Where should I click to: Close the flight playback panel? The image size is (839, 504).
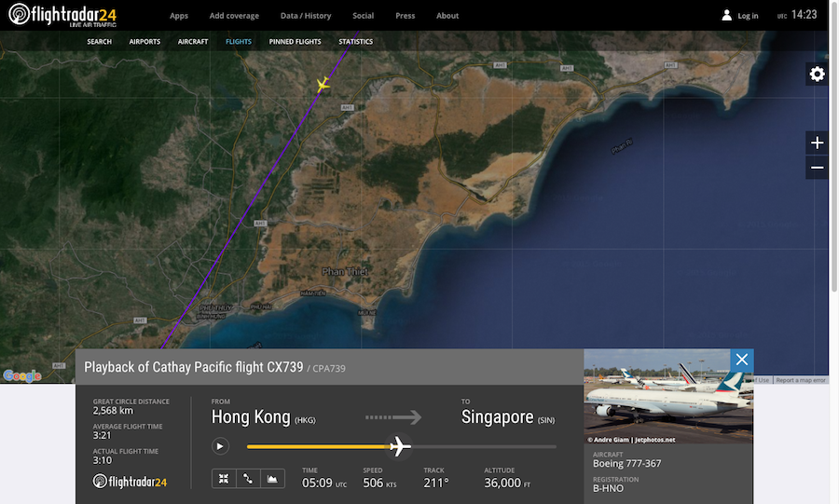tap(742, 360)
